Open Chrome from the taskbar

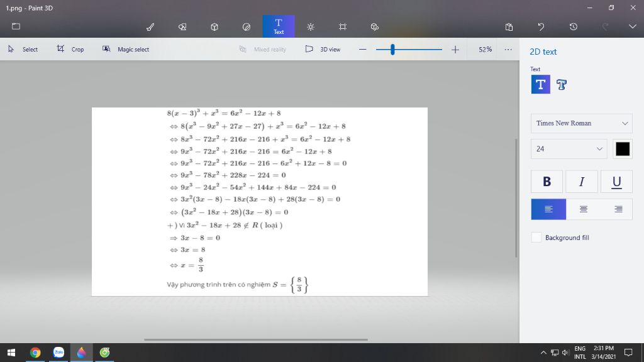35,353
